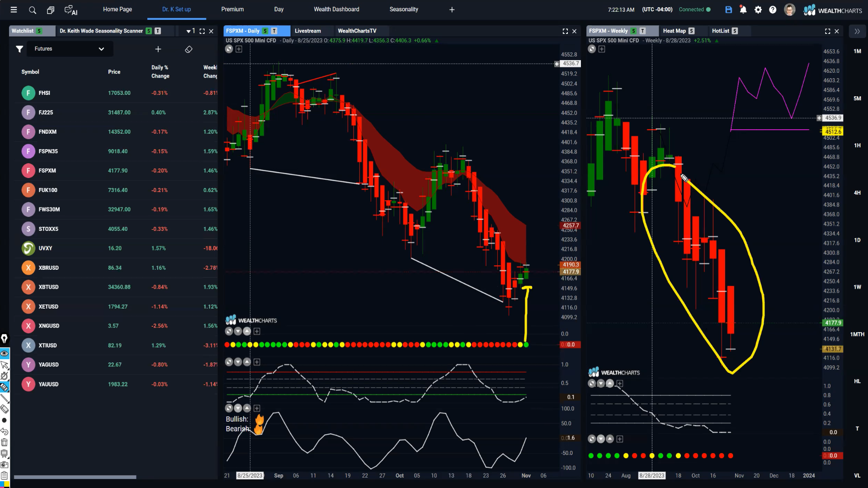Toggle the S badge on Seasonality Scanner tab
Image resolution: width=868 pixels, height=488 pixels.
point(149,31)
